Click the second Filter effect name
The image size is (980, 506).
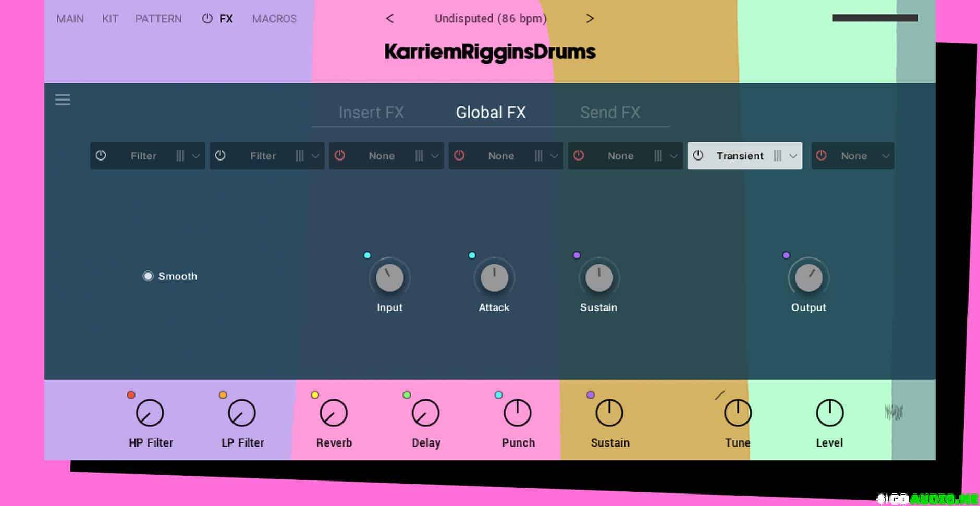pos(263,156)
